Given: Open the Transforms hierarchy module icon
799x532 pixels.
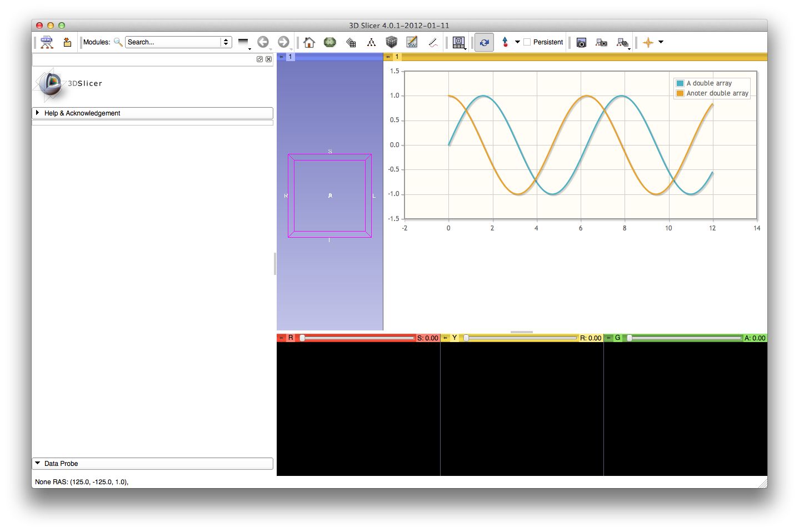Looking at the screenshot, I should coord(371,42).
